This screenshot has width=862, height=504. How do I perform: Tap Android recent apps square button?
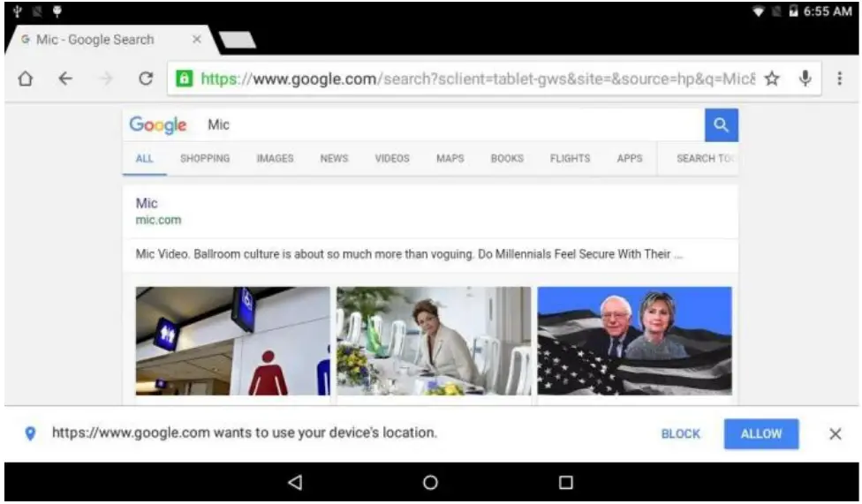565,483
